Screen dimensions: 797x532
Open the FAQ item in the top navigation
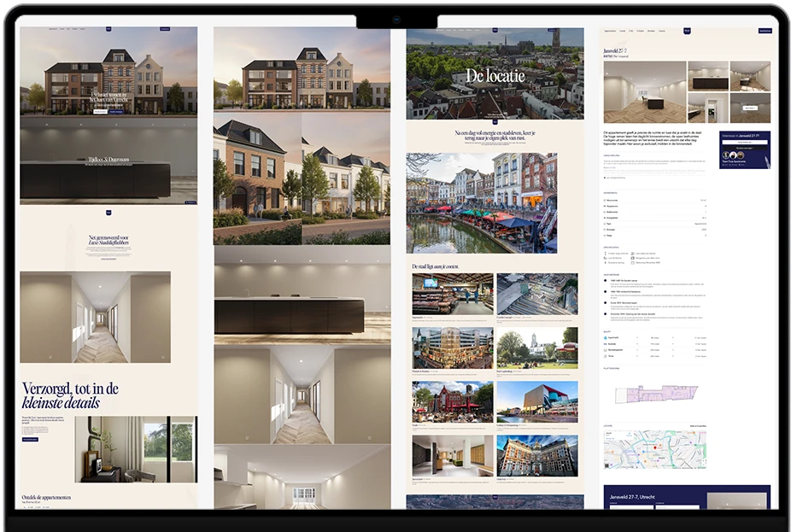click(x=630, y=31)
